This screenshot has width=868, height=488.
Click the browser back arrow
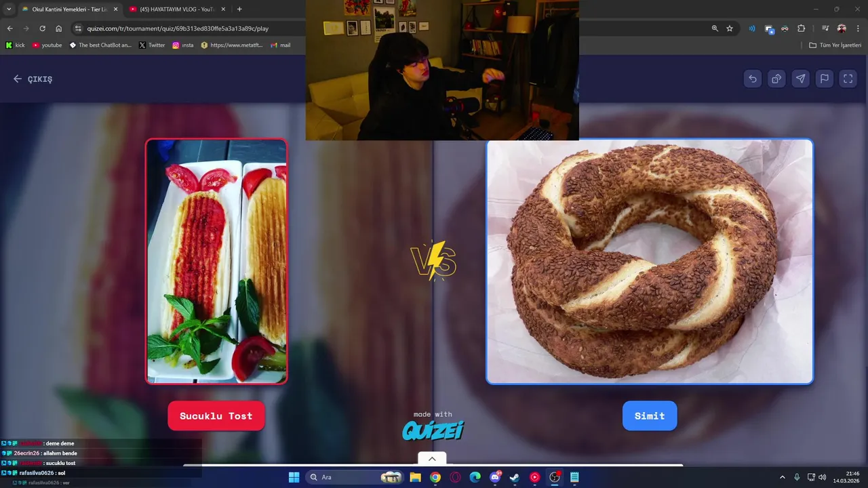[9, 28]
